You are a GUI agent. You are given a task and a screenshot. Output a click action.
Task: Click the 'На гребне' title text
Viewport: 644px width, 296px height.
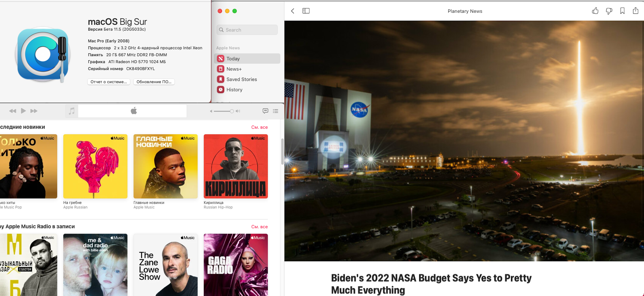pyautogui.click(x=72, y=203)
